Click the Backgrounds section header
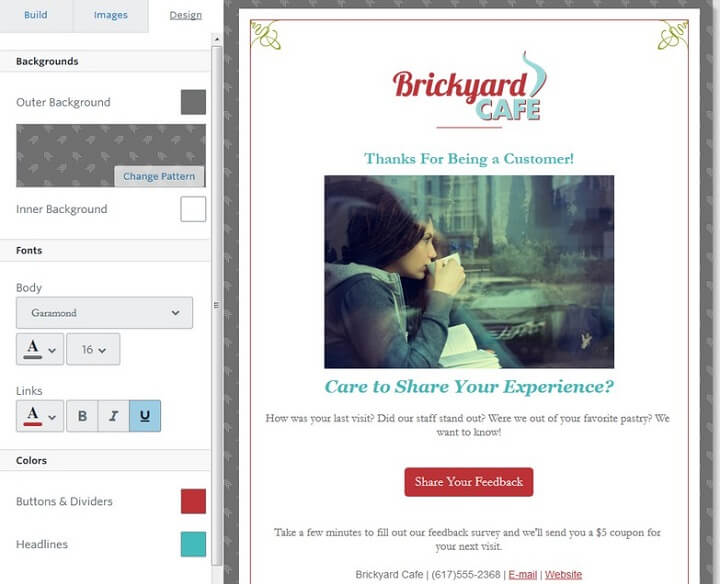 (105, 61)
